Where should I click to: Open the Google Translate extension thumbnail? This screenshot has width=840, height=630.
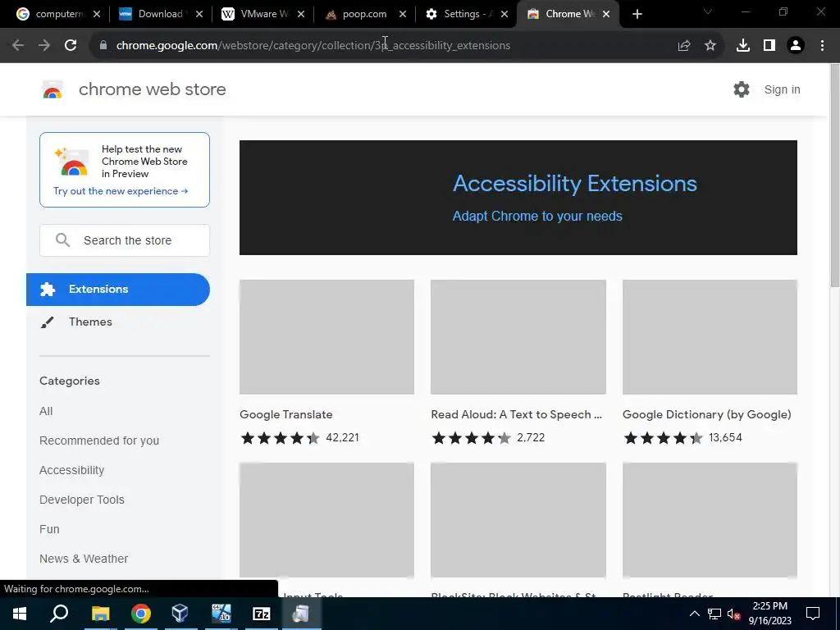pos(326,337)
